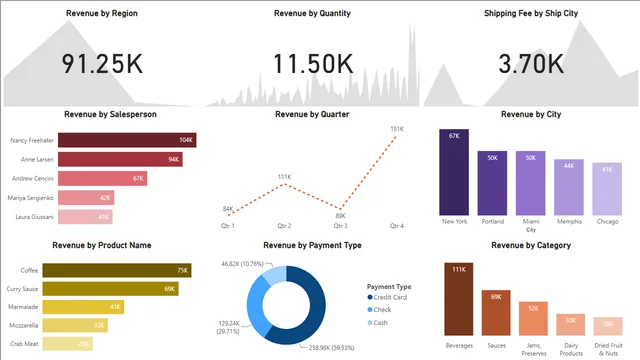Select the Mariya Sergienko 42K bar
640x360 pixels.
[x=86, y=198]
